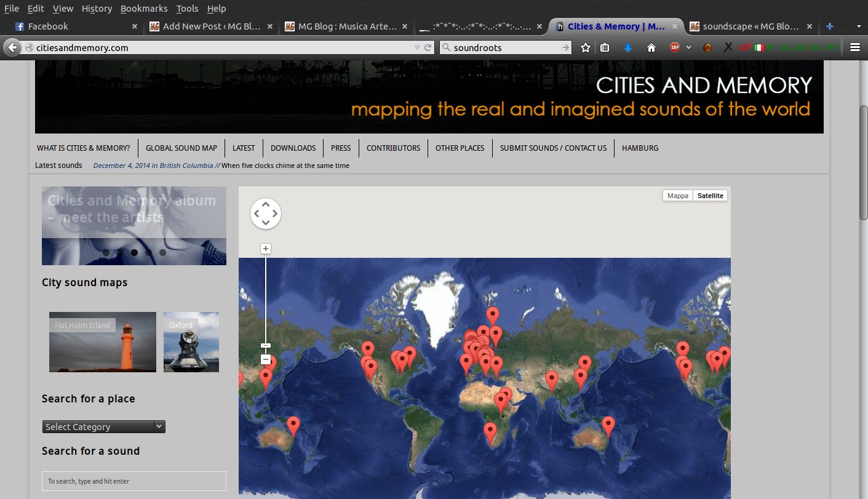
Task: Open the Other Places nav link
Action: pos(460,148)
